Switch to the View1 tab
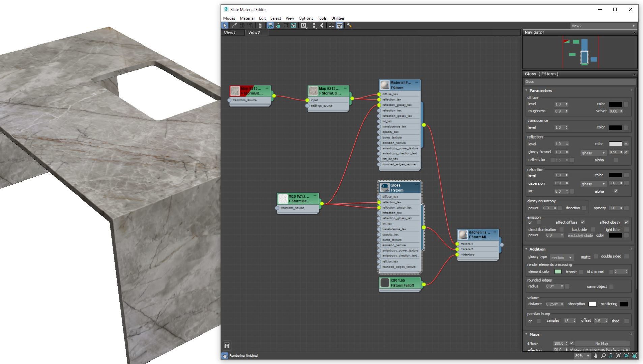The image size is (643, 364). (x=231, y=33)
